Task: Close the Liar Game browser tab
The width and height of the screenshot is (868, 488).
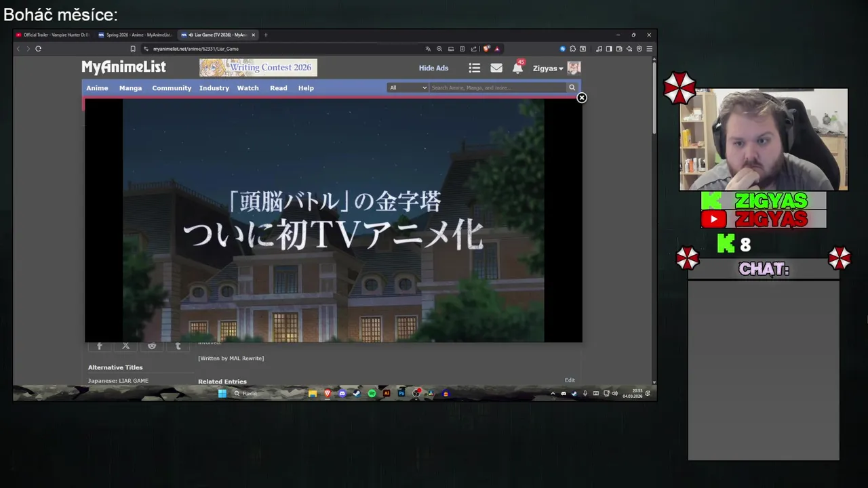Action: click(254, 35)
